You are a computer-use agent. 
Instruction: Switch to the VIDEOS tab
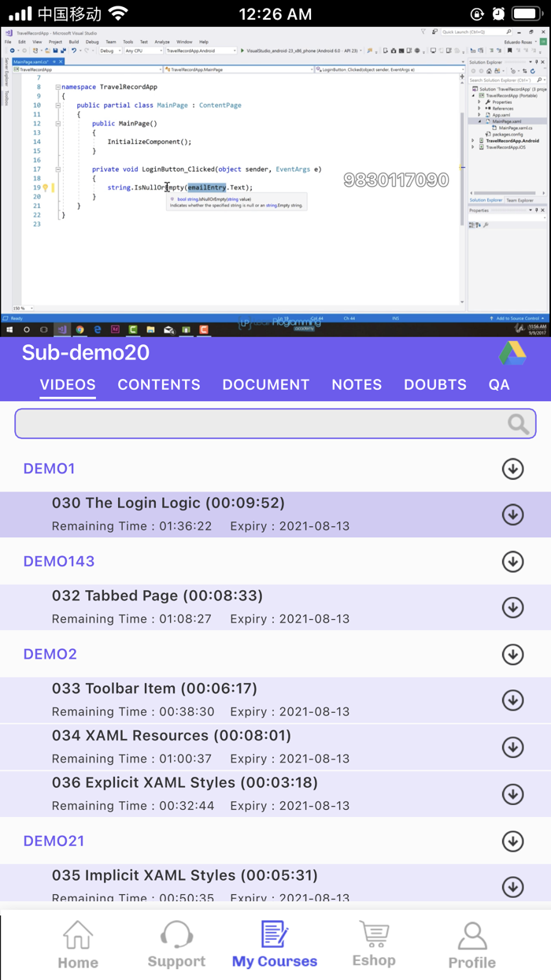pyautogui.click(x=68, y=384)
